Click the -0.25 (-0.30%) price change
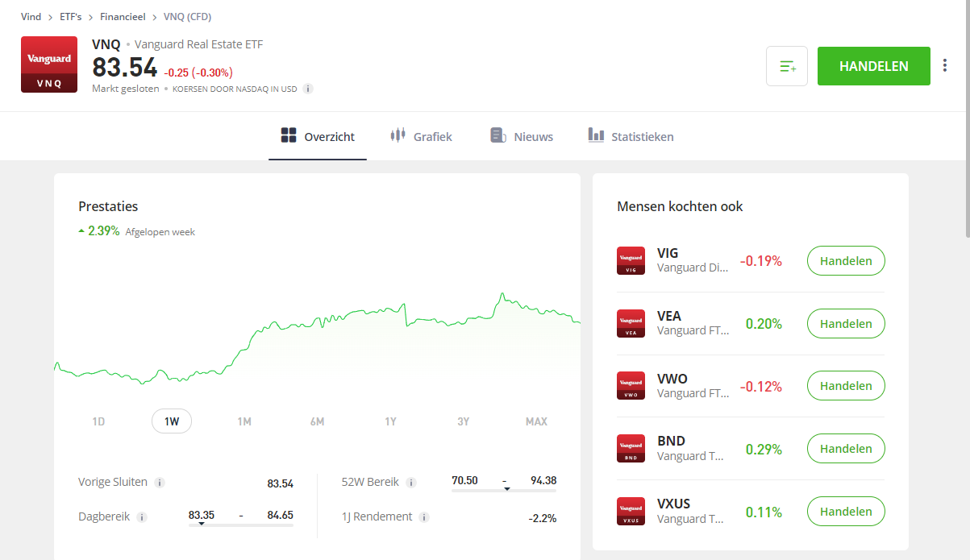This screenshot has height=560, width=970. pyautogui.click(x=198, y=73)
